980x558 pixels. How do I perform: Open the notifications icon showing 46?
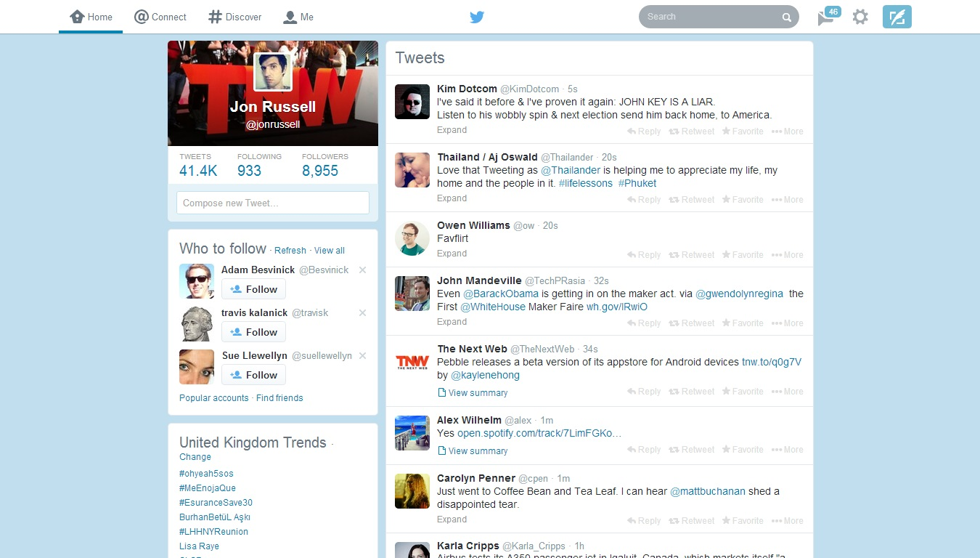click(x=827, y=17)
